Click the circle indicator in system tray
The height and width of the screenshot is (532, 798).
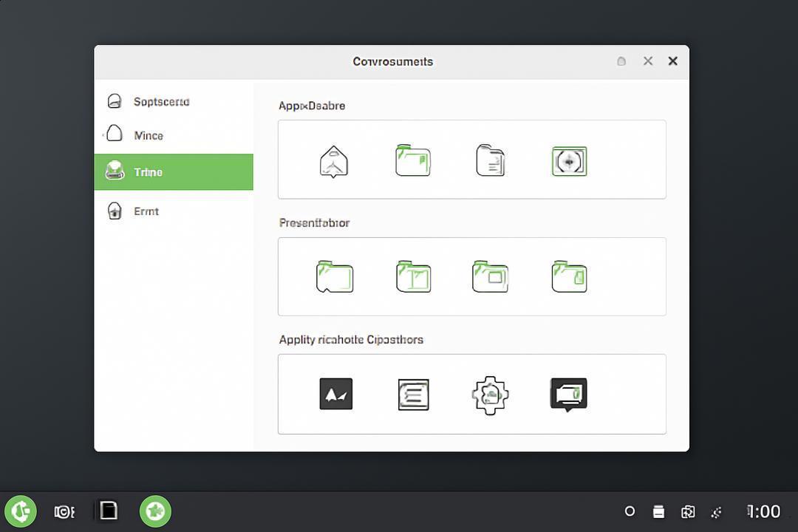click(630, 511)
